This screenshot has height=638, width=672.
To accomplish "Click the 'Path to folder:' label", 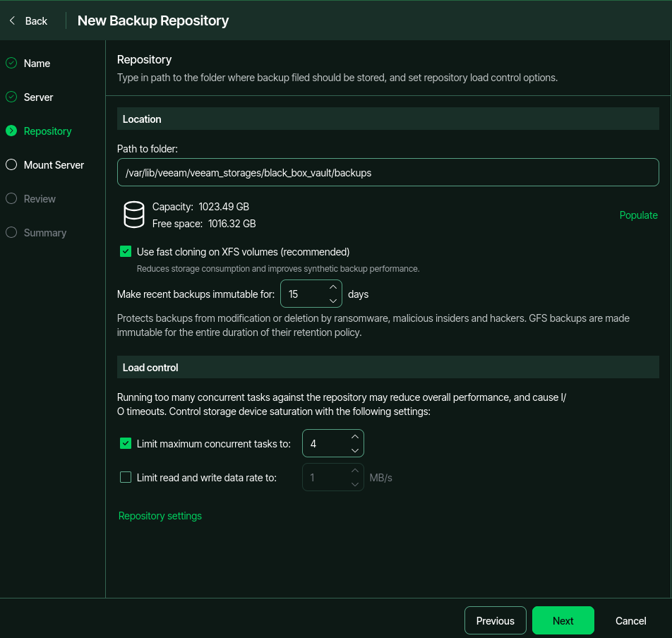I will pyautogui.click(x=148, y=149).
